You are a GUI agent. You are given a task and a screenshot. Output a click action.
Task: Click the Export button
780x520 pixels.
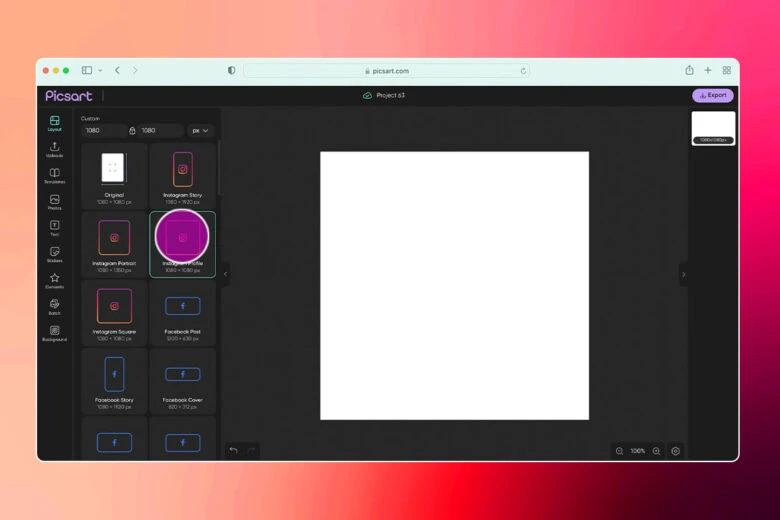(712, 95)
